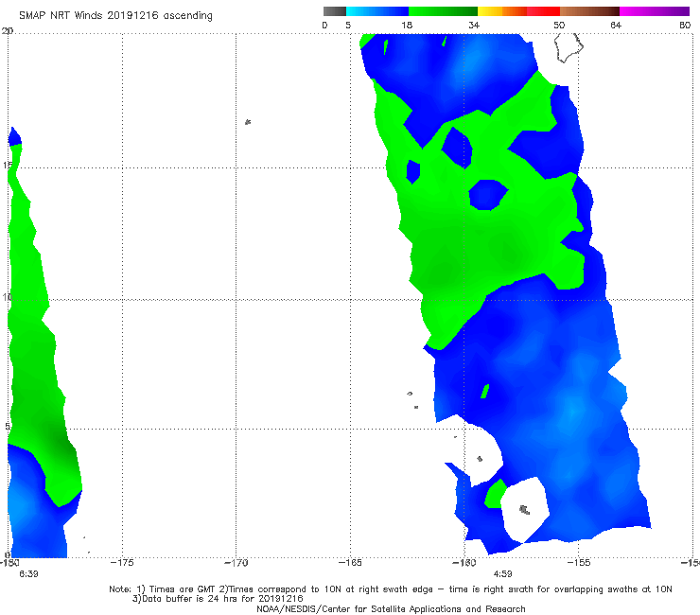Viewport: 700px width, 615px height.
Task: Click the magenta-purple segment of the color bar
Action: click(655, 11)
